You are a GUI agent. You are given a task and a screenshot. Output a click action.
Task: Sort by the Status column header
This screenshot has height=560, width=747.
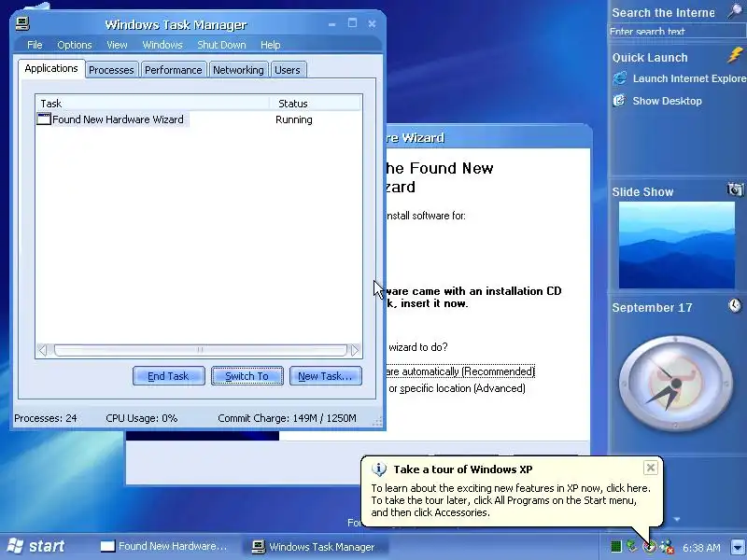click(316, 104)
